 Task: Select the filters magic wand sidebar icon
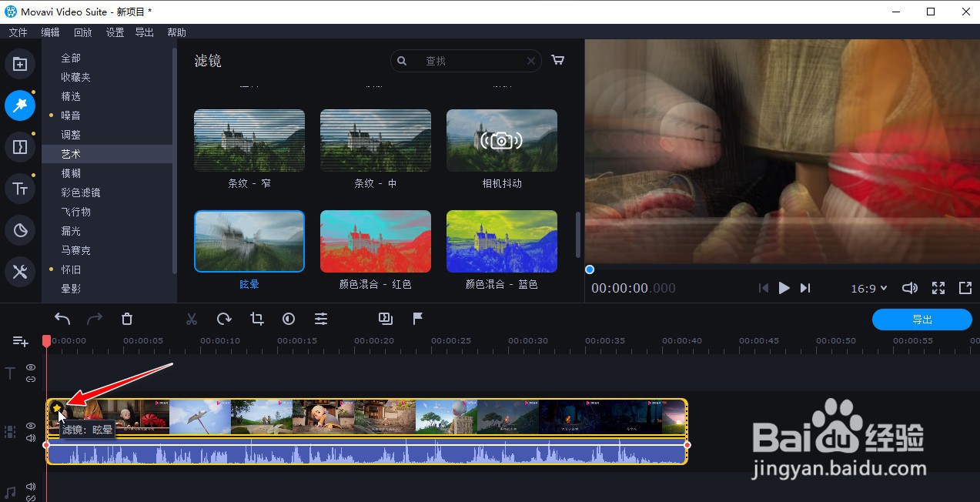click(x=20, y=105)
